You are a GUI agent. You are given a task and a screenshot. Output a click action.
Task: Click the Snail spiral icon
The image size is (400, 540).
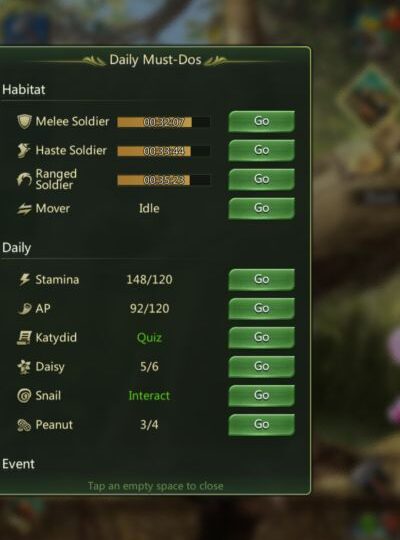click(x=24, y=396)
